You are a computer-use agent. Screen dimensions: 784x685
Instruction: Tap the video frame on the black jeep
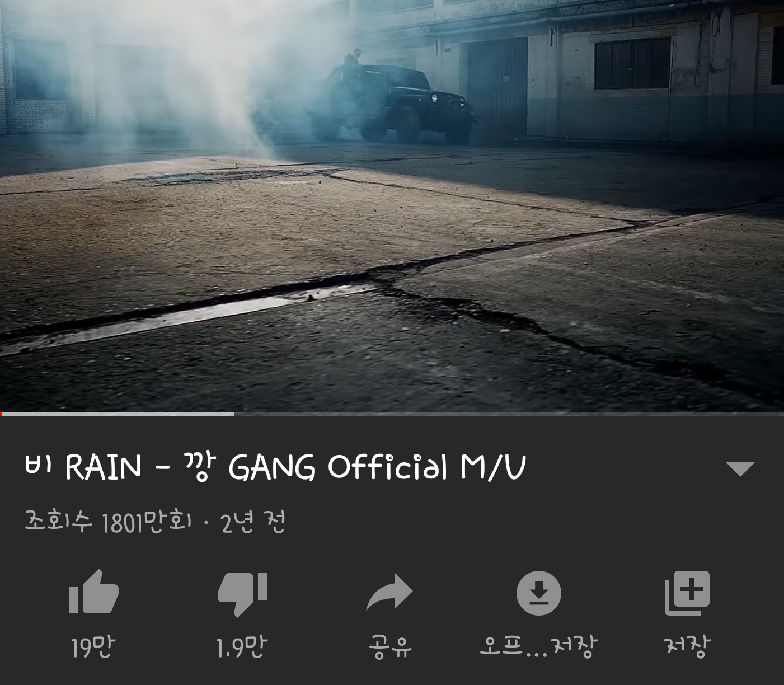tap(397, 102)
